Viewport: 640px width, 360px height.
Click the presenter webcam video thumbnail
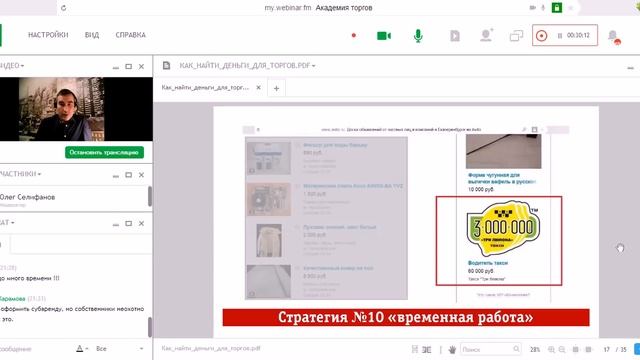pos(76,109)
